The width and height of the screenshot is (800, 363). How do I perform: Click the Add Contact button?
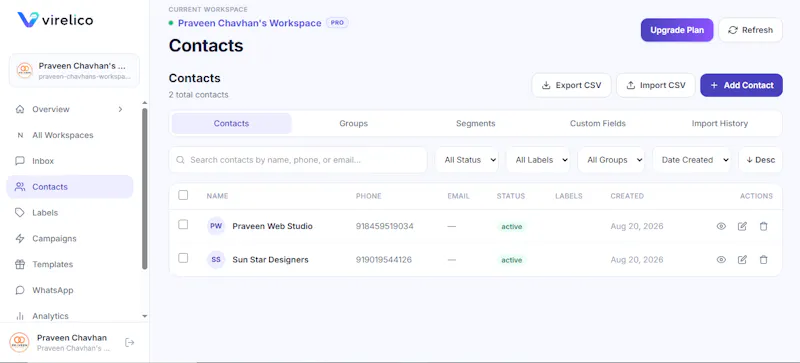(741, 85)
